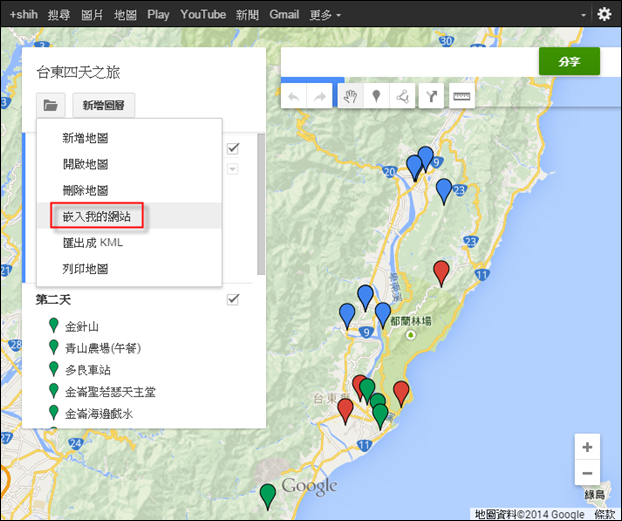622x521 pixels.
Task: Click the green pin beside 青山農場(午餐)
Action: click(x=54, y=347)
